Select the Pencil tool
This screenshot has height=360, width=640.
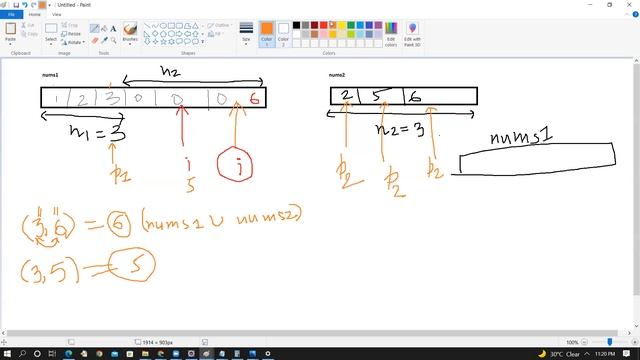pos(94,28)
